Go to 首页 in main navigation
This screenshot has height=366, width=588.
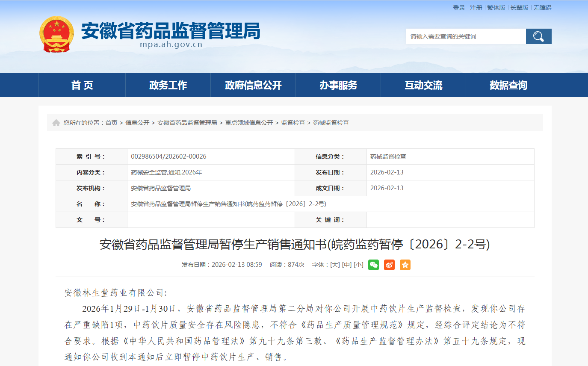coord(82,85)
